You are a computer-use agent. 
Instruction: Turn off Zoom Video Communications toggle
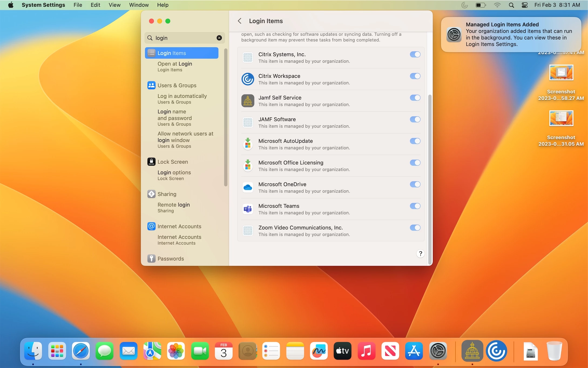pos(415,228)
